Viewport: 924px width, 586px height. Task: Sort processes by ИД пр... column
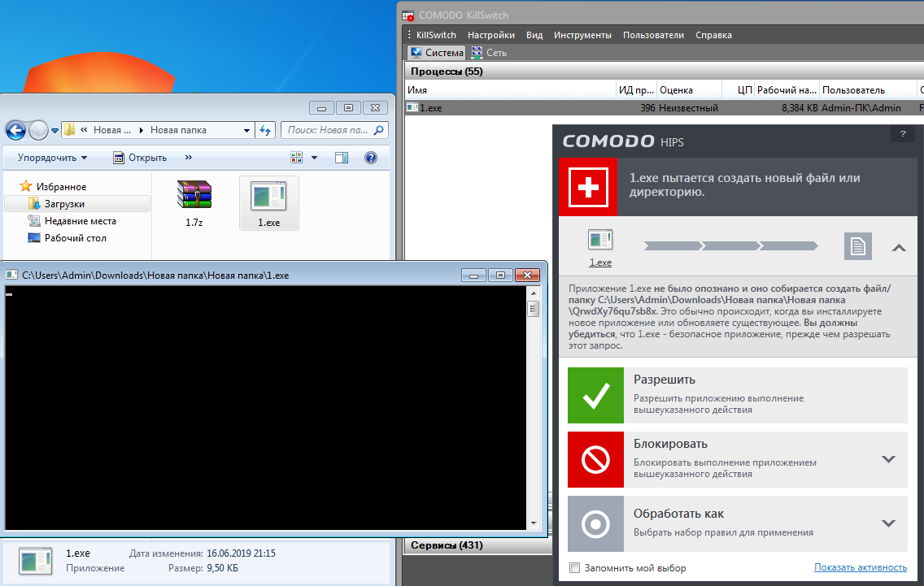(636, 90)
